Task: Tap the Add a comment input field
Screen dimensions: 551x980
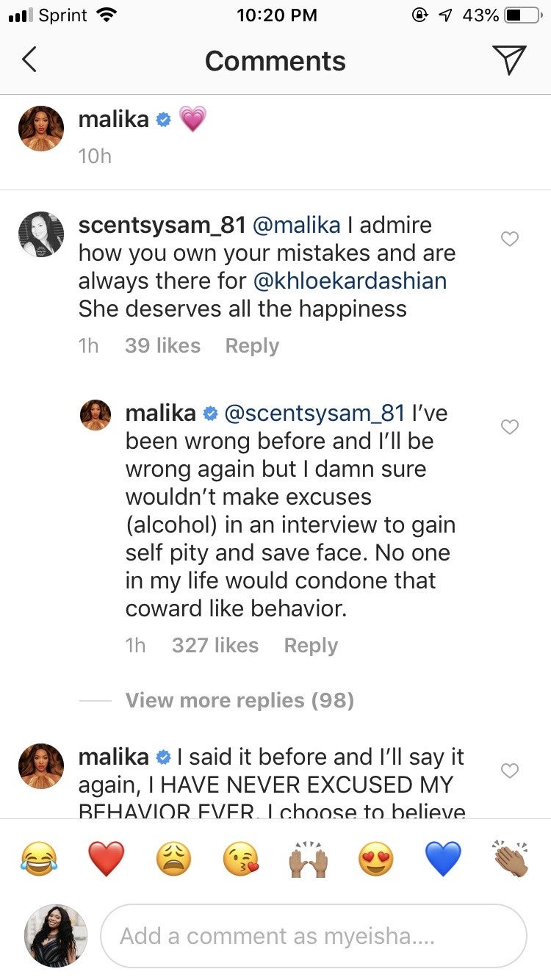Action: 313,936
